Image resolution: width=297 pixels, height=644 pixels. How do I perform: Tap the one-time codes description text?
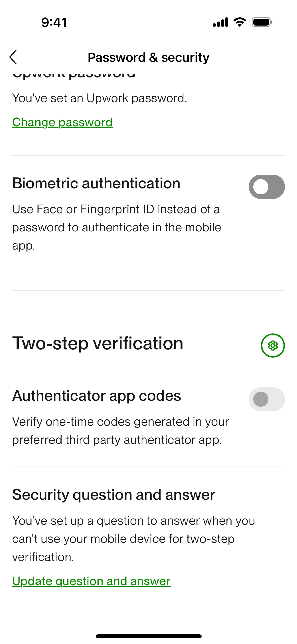click(x=121, y=430)
